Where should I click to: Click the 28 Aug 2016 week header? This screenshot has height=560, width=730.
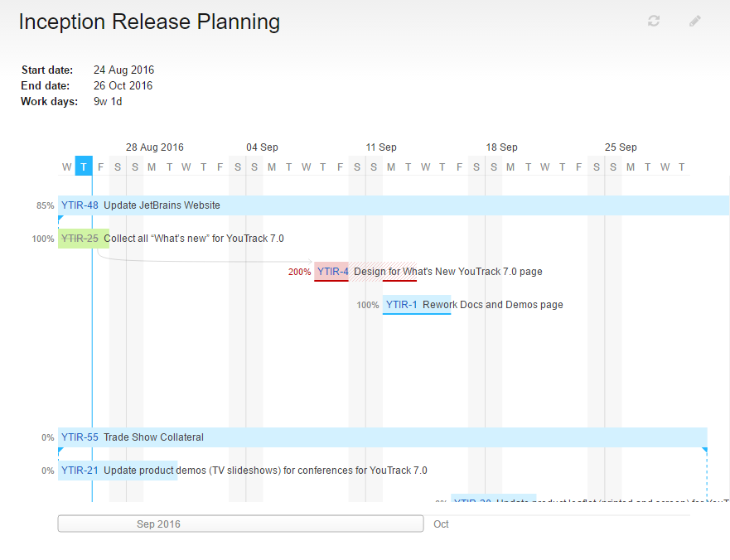tap(155, 147)
